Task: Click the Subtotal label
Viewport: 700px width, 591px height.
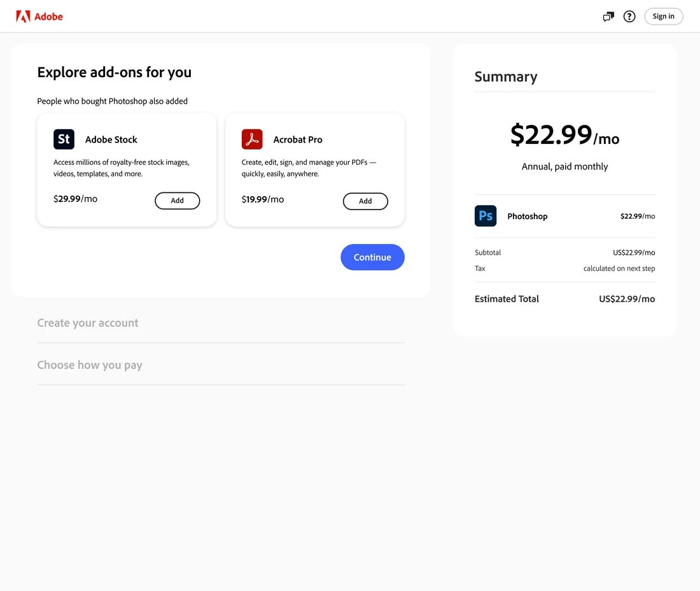Action: tap(487, 252)
